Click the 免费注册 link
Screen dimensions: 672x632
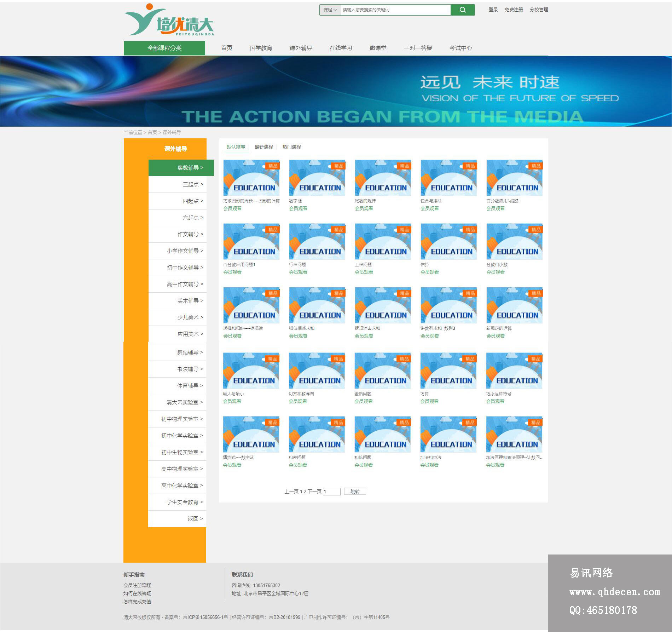(x=514, y=10)
